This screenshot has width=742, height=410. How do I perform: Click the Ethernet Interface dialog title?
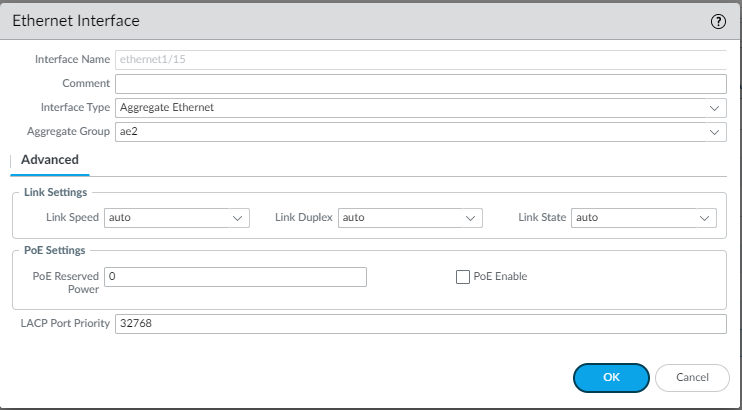[x=75, y=21]
